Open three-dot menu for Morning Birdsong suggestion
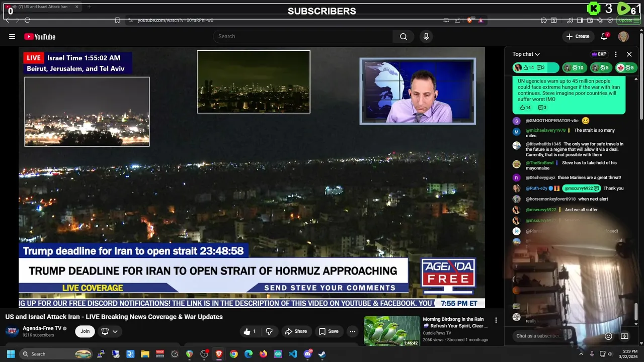644x362 pixels. pos(496,320)
